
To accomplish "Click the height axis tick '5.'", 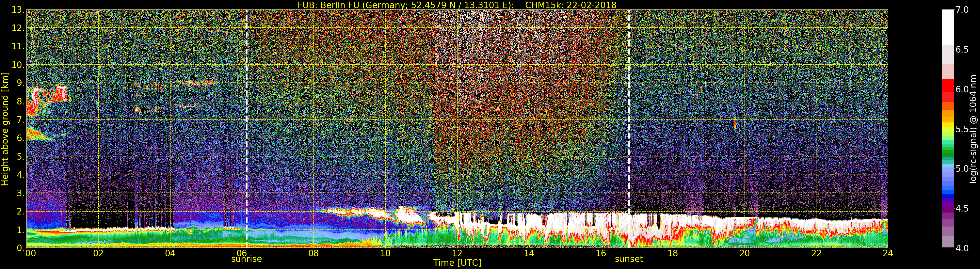I will (x=20, y=156).
